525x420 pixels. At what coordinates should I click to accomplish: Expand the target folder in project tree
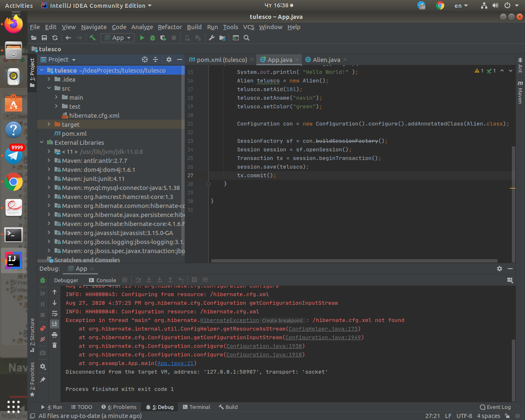click(x=49, y=124)
